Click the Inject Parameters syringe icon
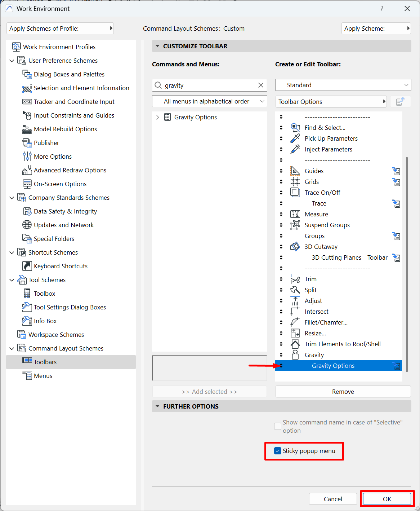420x511 pixels. tap(295, 149)
